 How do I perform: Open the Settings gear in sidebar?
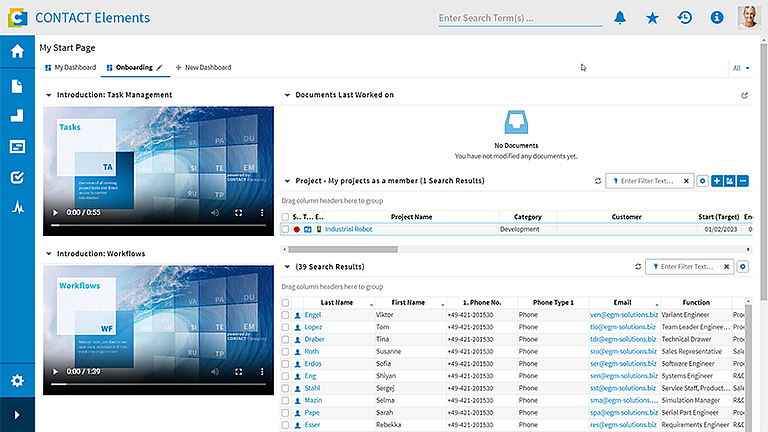pos(17,381)
